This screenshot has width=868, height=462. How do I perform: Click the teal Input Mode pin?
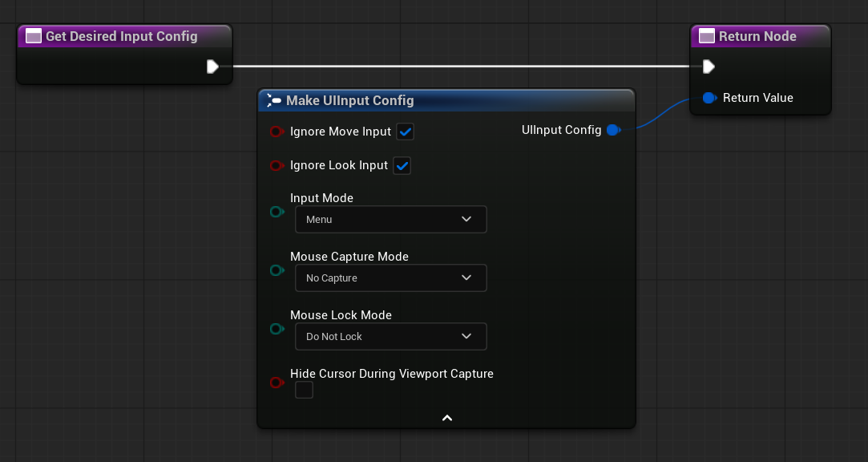pos(277,212)
